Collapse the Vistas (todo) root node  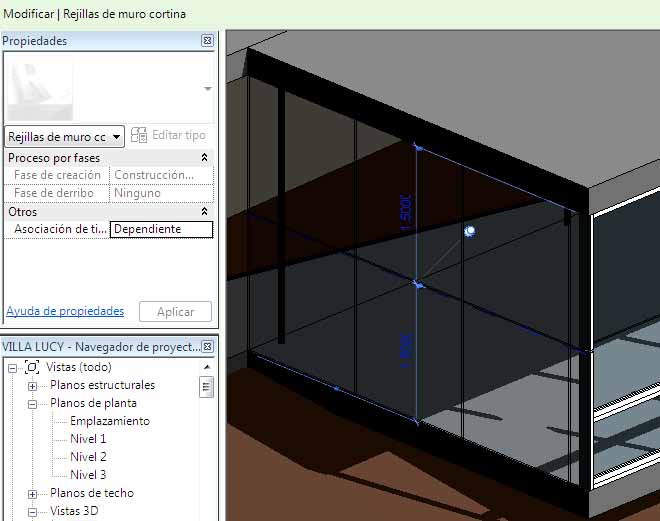tap(12, 368)
